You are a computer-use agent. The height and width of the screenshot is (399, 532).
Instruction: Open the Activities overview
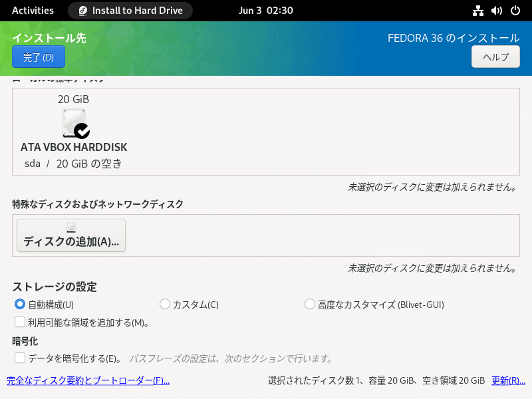click(33, 11)
